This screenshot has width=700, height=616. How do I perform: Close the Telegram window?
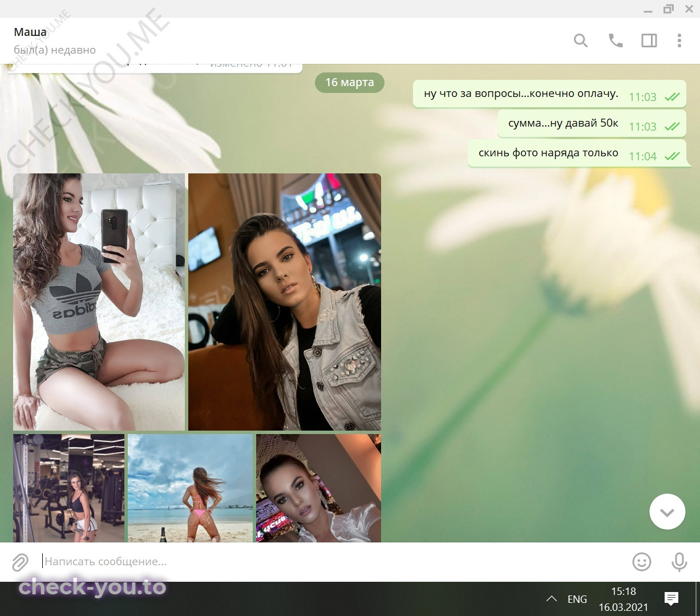click(689, 9)
